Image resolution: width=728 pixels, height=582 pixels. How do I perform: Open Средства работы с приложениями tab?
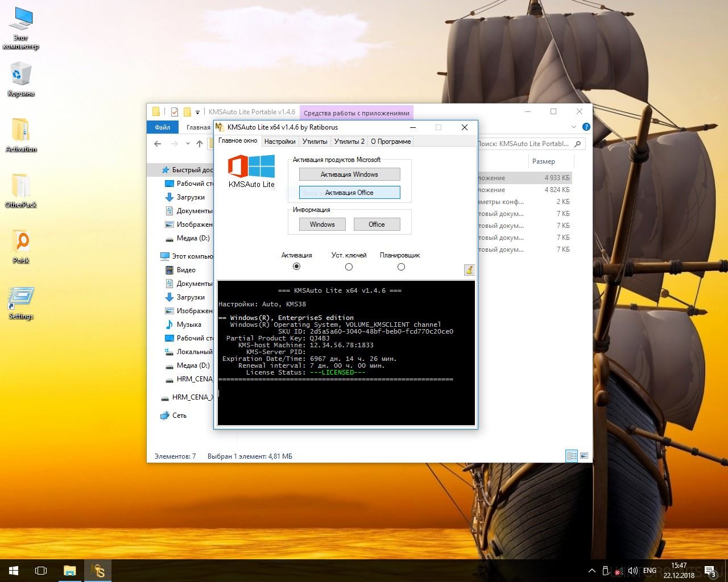pyautogui.click(x=356, y=113)
